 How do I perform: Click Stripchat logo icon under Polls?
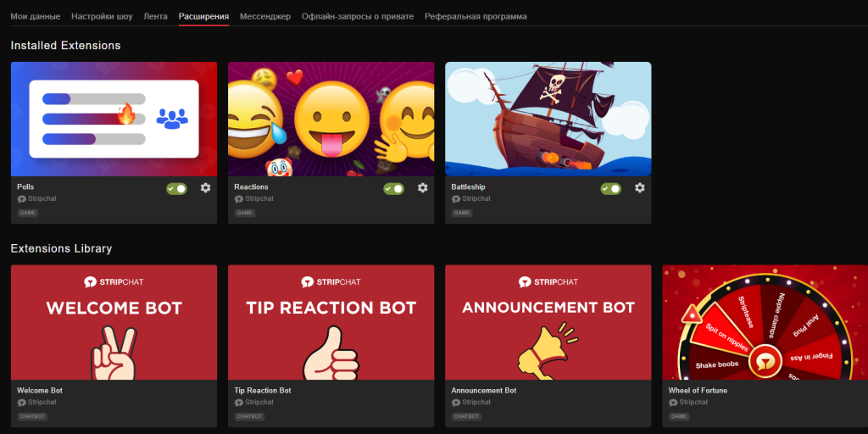point(21,199)
